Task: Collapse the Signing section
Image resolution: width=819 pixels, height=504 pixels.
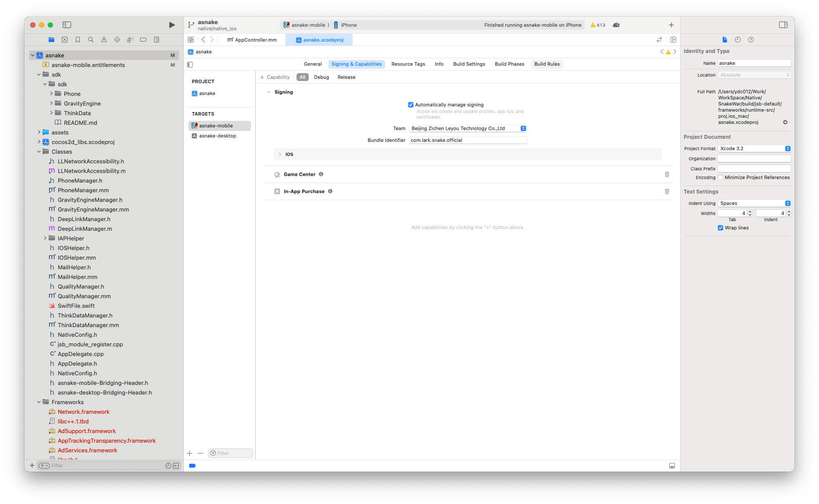Action: pos(268,92)
